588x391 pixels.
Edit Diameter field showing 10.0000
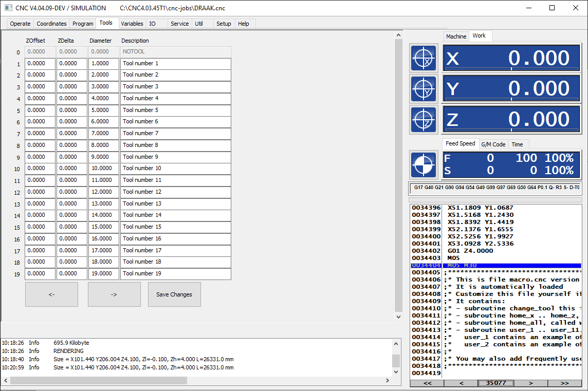coord(103,169)
